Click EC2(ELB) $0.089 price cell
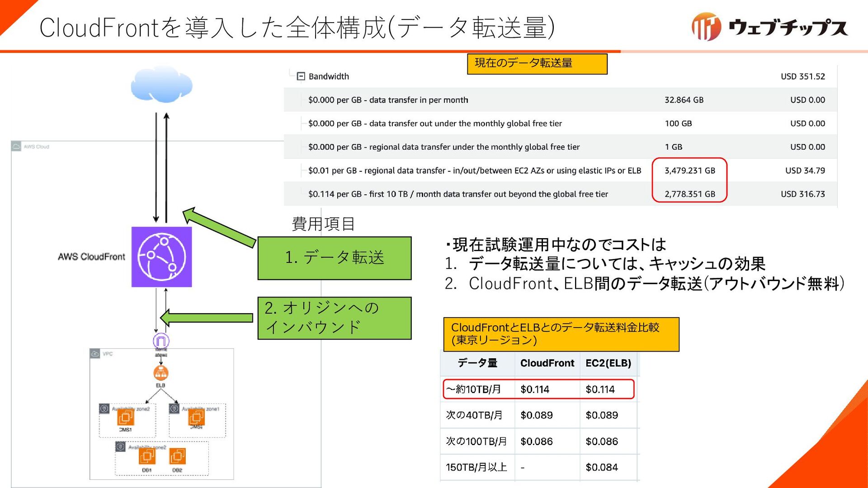868x488 pixels. [x=602, y=415]
